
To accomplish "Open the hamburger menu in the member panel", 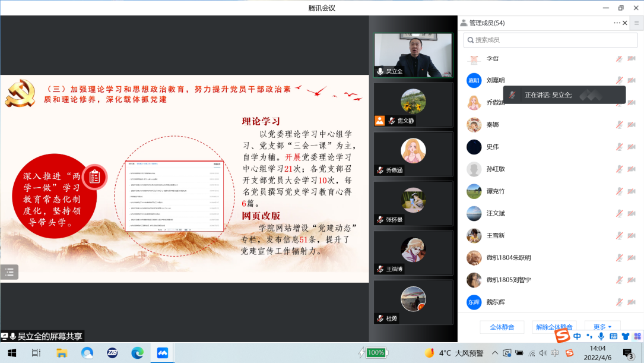I will coord(636,23).
